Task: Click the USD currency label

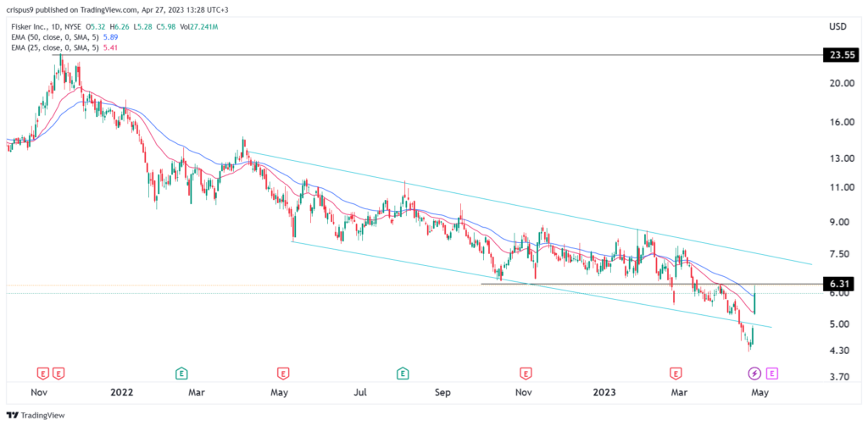Action: click(x=838, y=26)
